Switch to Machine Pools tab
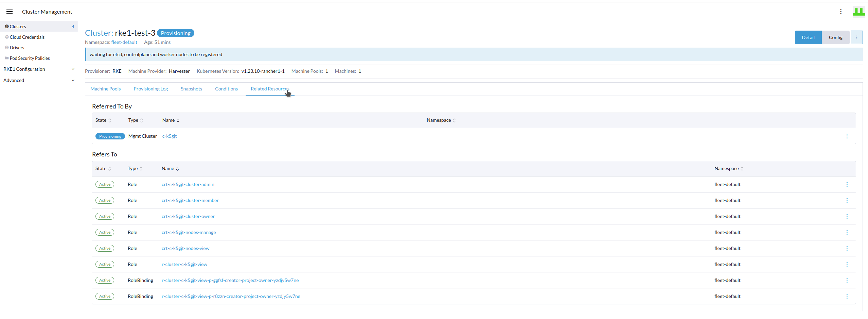Viewport: 868px width, 319px height. tap(105, 89)
